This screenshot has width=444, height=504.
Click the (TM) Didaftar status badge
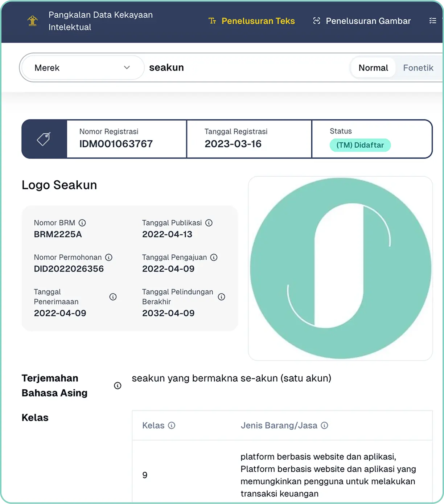click(360, 145)
